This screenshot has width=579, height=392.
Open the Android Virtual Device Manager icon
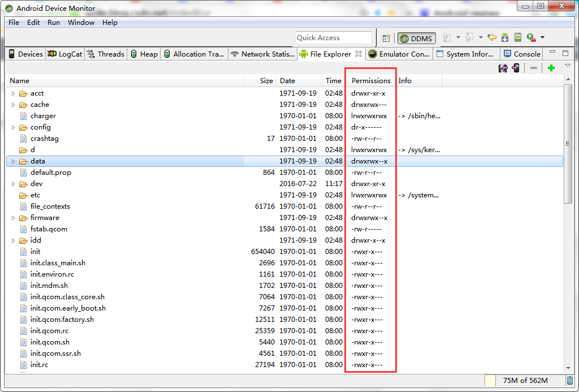tap(518, 37)
